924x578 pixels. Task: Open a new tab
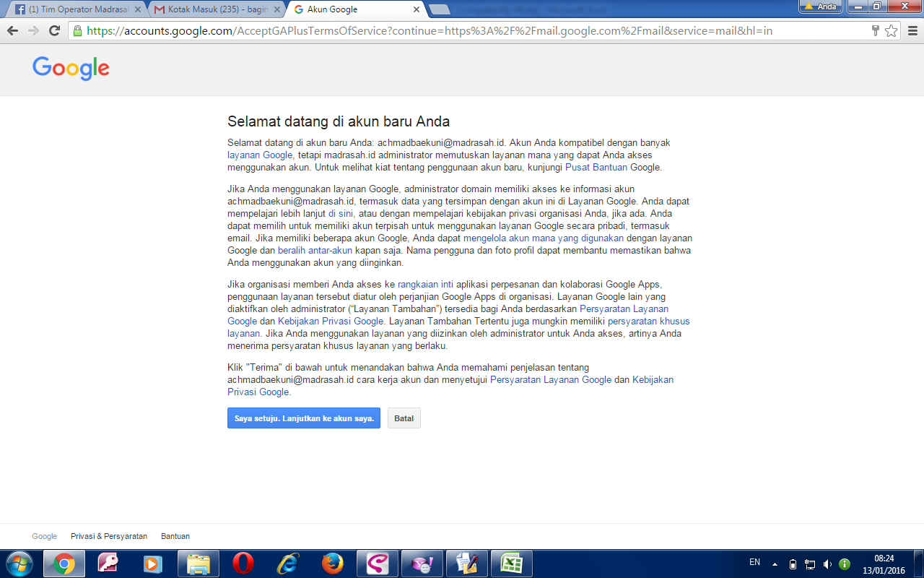coord(439,10)
